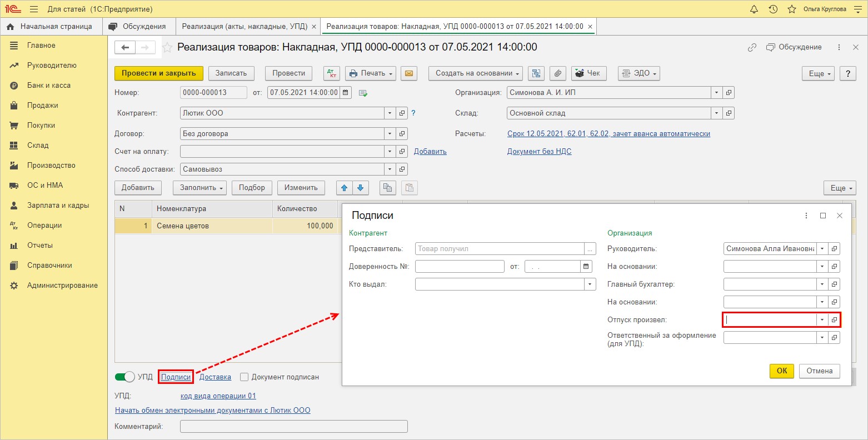The image size is (868, 440).
Task: Click Добавить link next to Счет на оплату
Action: (430, 152)
